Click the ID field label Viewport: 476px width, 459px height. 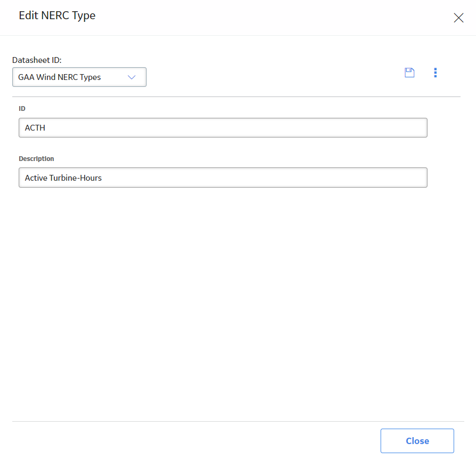(x=22, y=109)
